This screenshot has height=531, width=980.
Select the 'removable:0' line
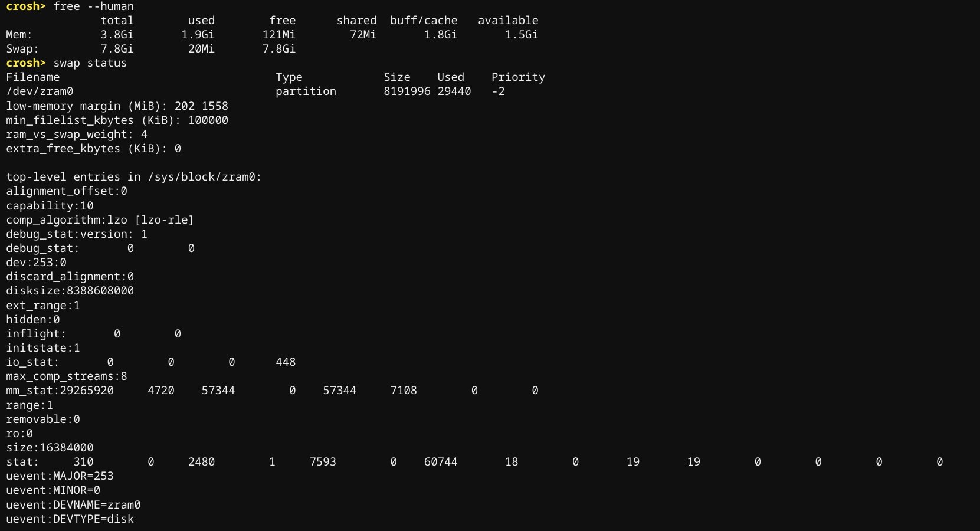coord(43,419)
